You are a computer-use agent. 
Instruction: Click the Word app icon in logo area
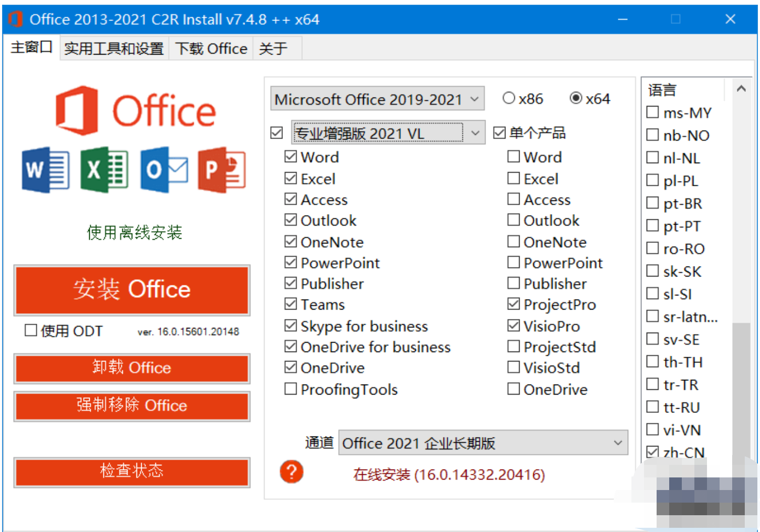point(46,169)
